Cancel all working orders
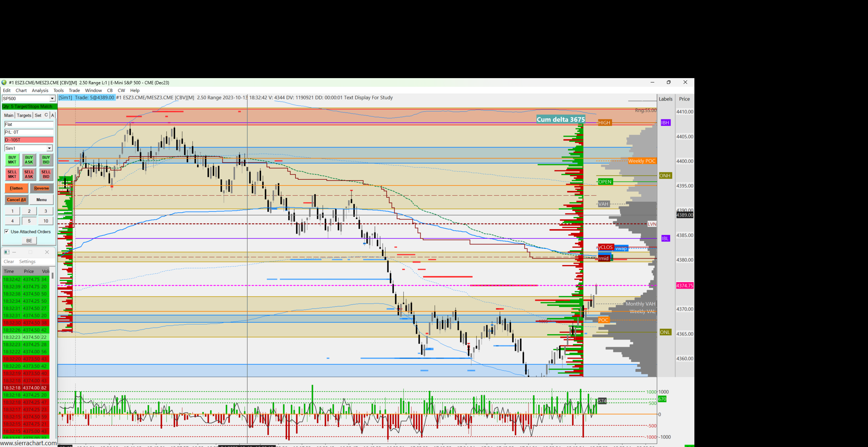This screenshot has height=447, width=868. click(16, 200)
